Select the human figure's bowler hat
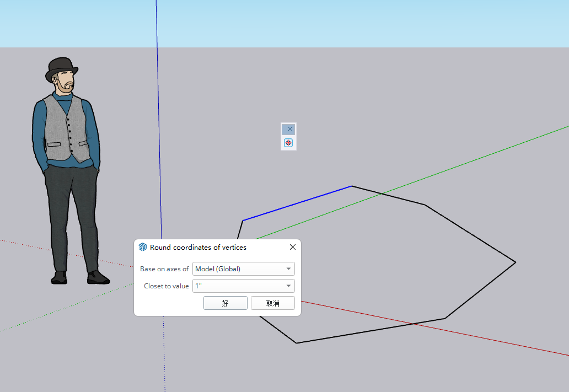 [61, 67]
